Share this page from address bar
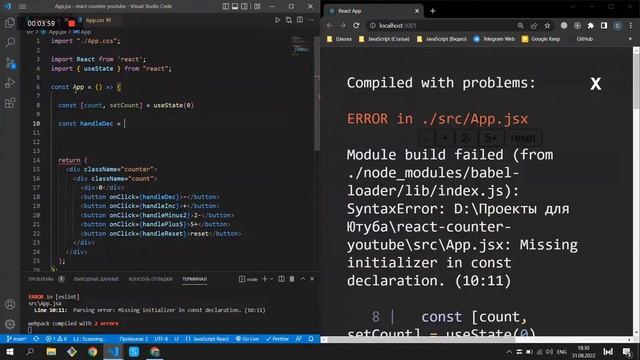Image resolution: width=640 pixels, height=360 pixels. 534,25
